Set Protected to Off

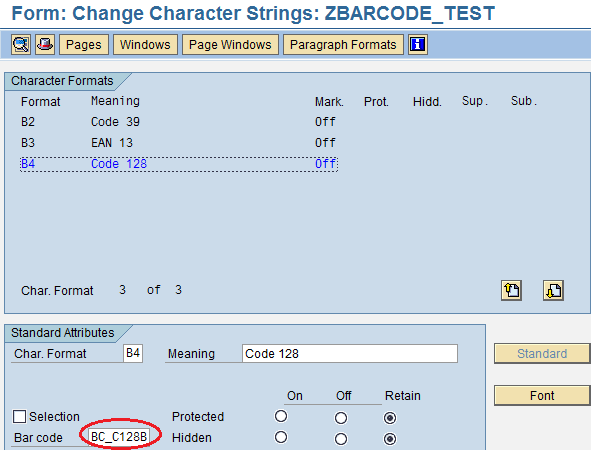(x=341, y=418)
